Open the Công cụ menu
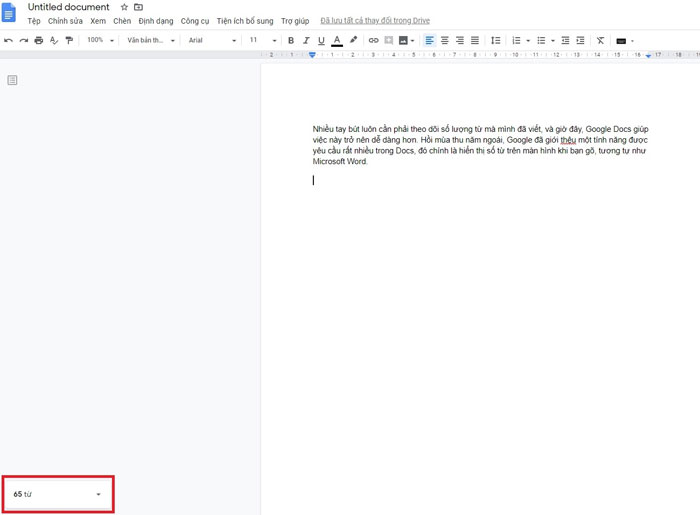Image resolution: width=700 pixels, height=515 pixels. [x=195, y=21]
